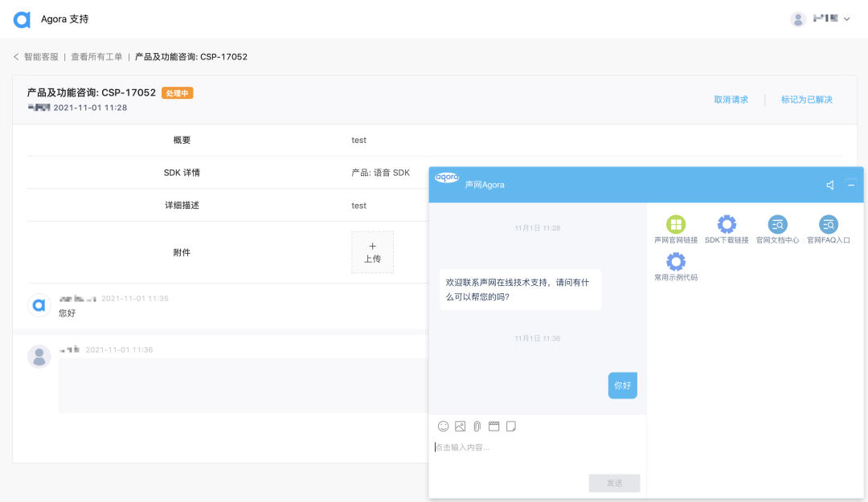Click the customer avatar on 11:36 comment

click(x=39, y=357)
